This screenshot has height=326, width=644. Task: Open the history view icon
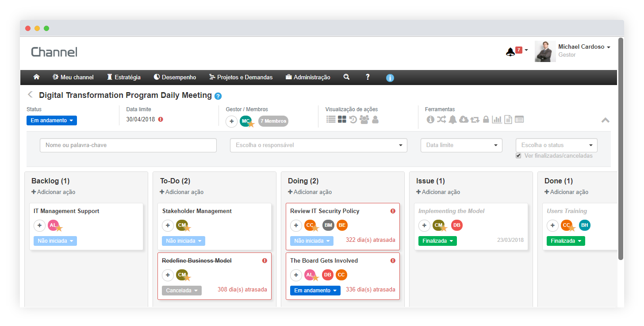pyautogui.click(x=353, y=119)
